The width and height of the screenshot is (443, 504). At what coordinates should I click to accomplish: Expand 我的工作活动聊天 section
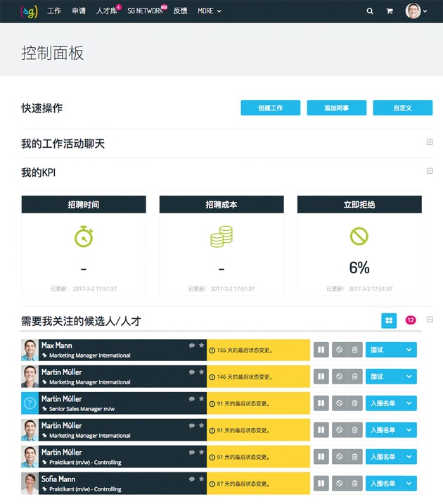(x=430, y=142)
